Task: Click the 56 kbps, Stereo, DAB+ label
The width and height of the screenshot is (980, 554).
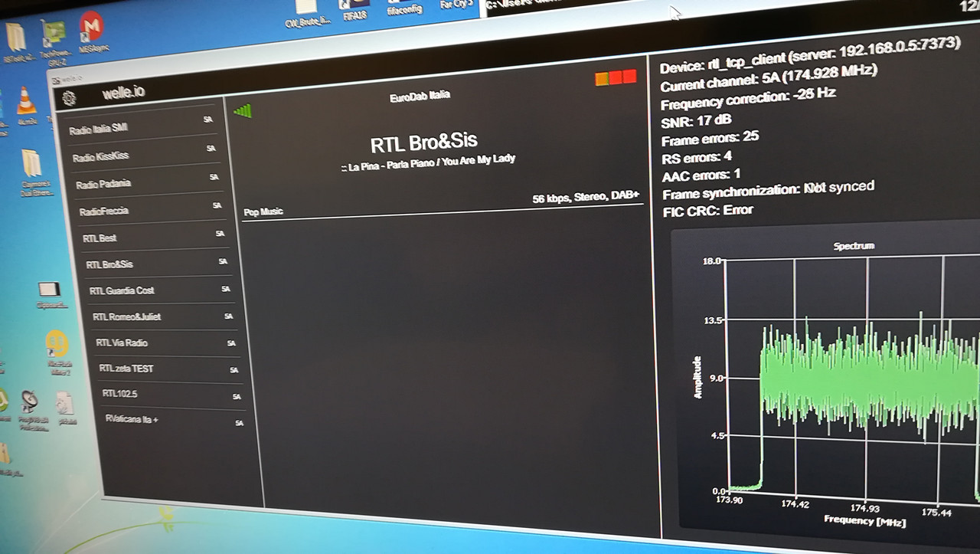Action: coord(586,198)
